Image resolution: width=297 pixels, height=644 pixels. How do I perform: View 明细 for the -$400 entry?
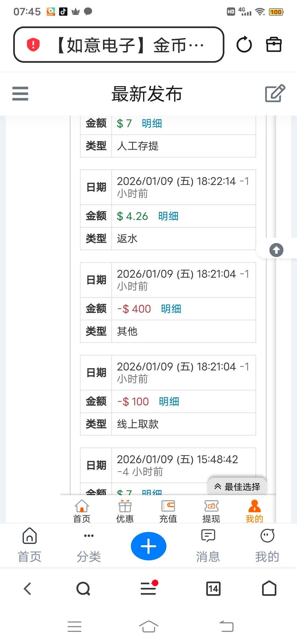[171, 309]
